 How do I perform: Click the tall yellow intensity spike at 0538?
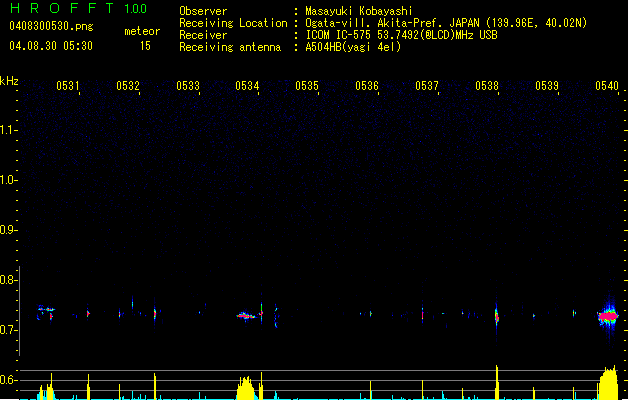click(x=497, y=382)
